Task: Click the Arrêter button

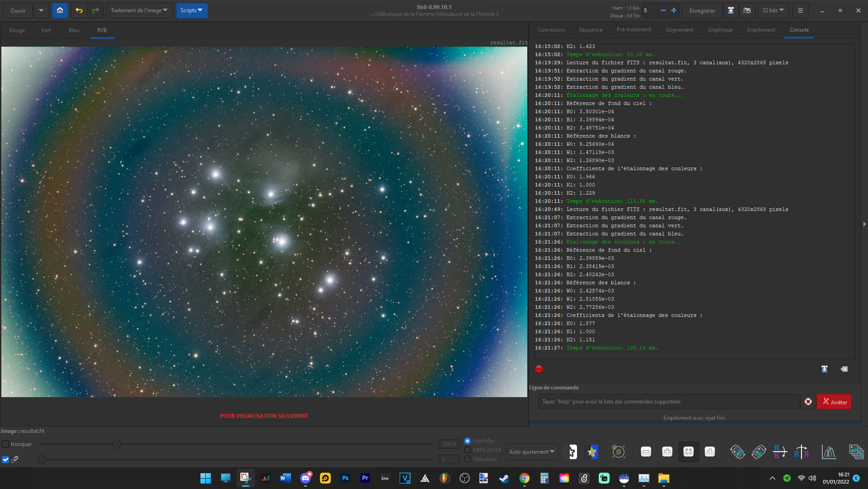Action: point(834,402)
